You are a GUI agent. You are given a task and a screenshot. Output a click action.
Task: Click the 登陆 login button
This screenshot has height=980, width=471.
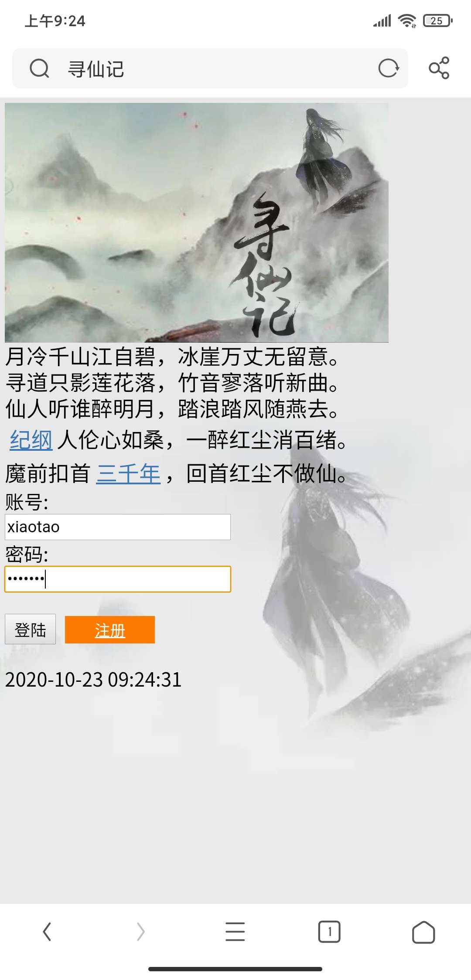pyautogui.click(x=31, y=629)
